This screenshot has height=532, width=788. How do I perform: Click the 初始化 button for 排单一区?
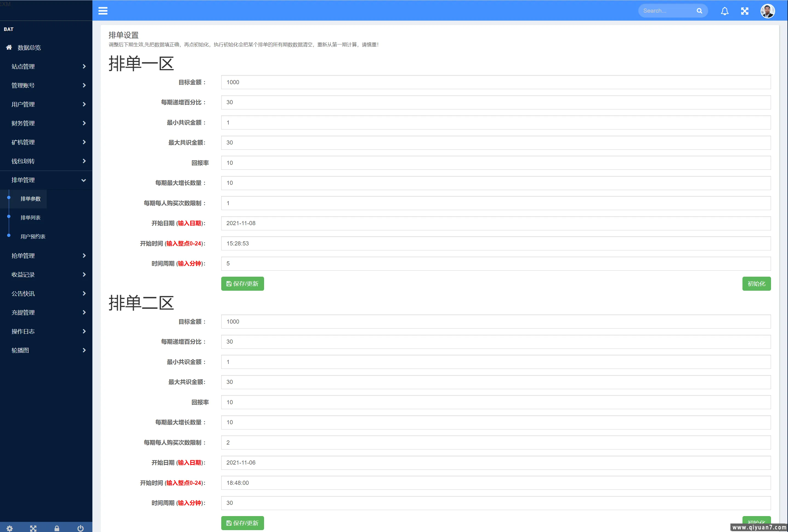click(756, 284)
